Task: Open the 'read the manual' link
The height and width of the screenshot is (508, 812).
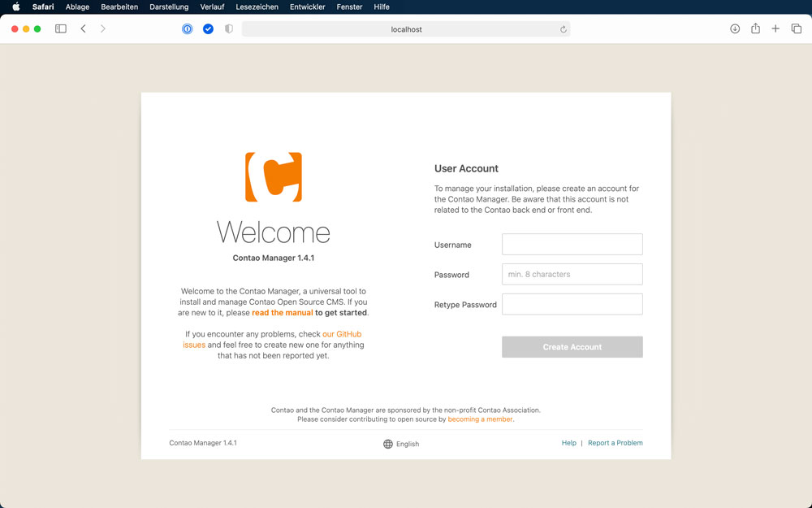Action: tap(283, 313)
